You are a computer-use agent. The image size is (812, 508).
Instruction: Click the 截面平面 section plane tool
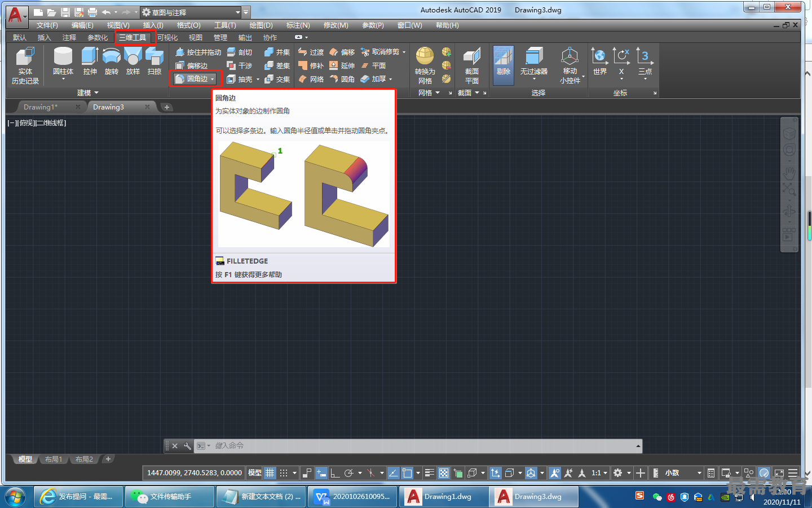pos(471,66)
